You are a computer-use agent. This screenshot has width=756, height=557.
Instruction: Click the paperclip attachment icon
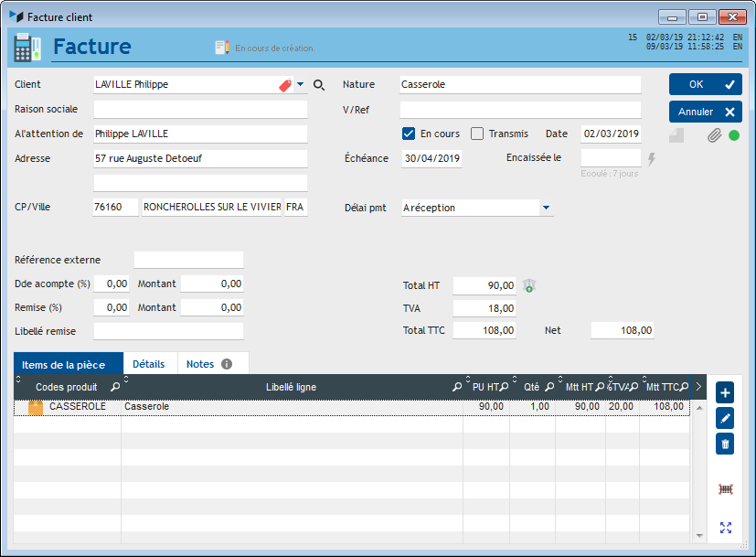[x=714, y=135]
